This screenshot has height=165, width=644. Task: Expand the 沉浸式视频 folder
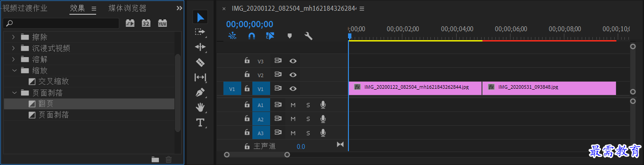click(x=14, y=48)
